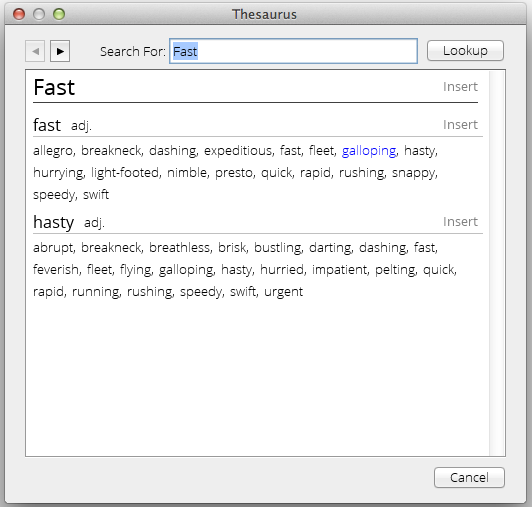The height and width of the screenshot is (507, 532).
Task: Insert the hasty adj. entry
Action: click(x=460, y=222)
